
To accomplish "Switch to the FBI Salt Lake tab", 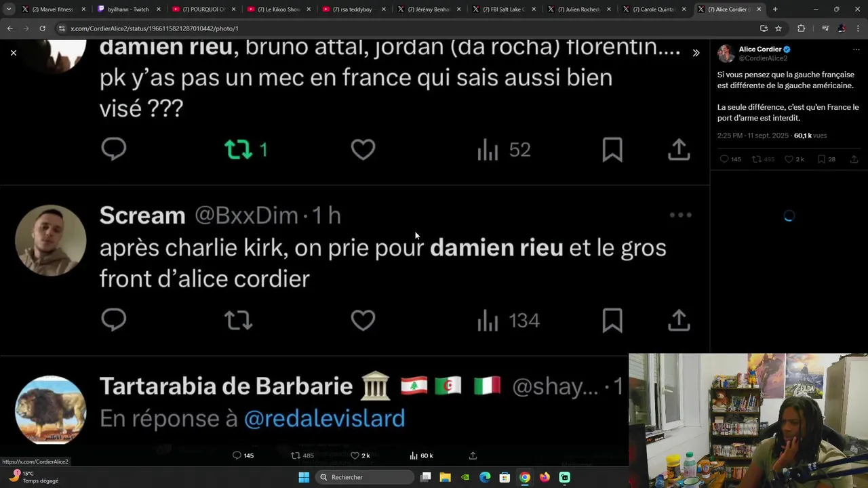I will click(x=505, y=9).
